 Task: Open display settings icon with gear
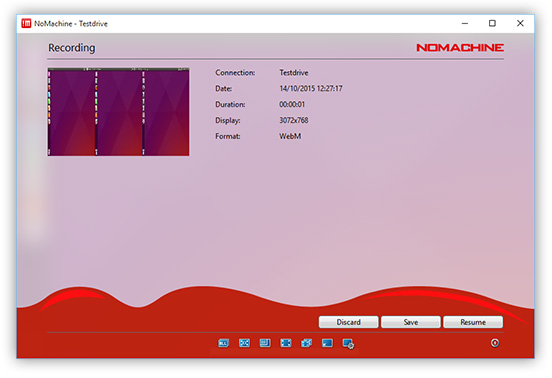pos(348,344)
